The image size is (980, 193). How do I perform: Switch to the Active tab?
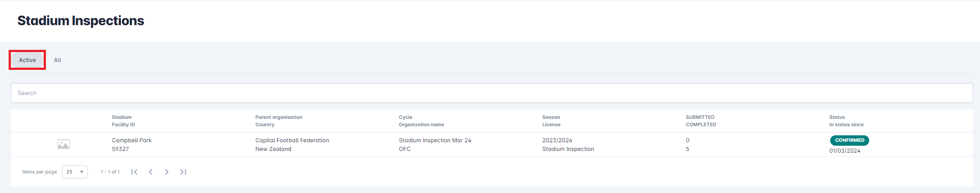tap(27, 60)
